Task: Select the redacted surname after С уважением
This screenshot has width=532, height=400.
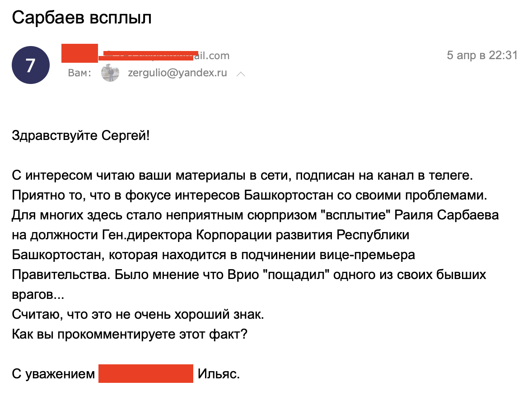Action: point(145,373)
